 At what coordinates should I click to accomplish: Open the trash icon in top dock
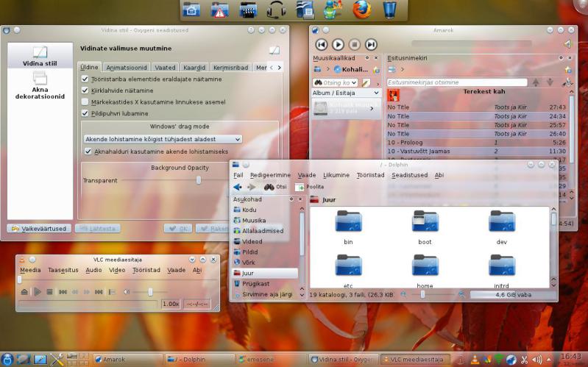pyautogui.click(x=389, y=10)
